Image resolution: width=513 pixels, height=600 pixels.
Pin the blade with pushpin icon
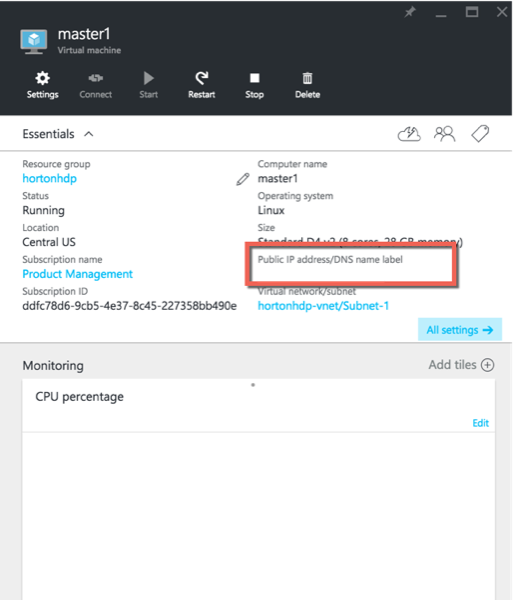click(410, 12)
